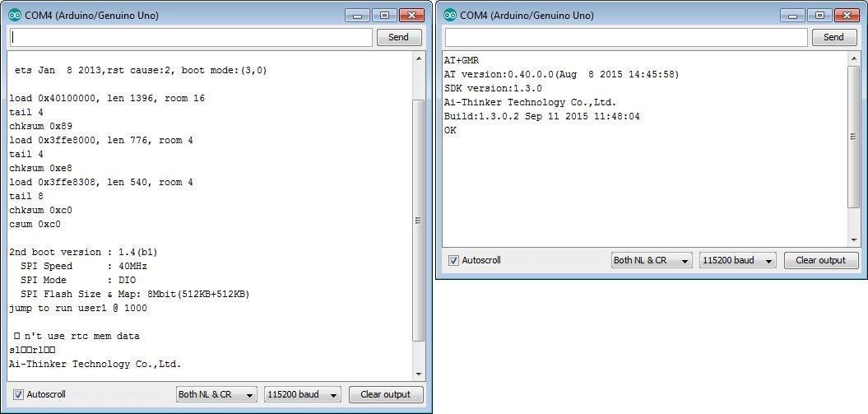Viewport: 868px width, 414px height.
Task: Click 'csum 0xc0' line in left output
Action: pos(35,224)
